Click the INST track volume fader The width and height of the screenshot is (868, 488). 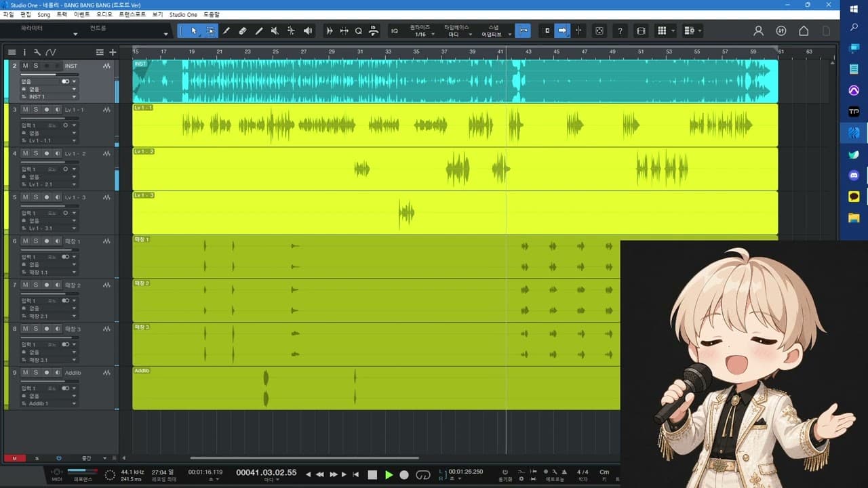click(49, 75)
